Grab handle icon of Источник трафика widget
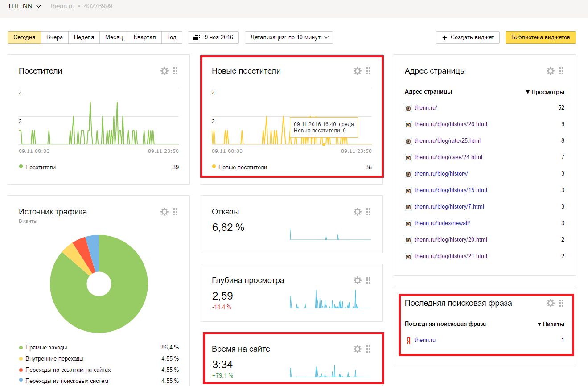588x386 pixels. [x=175, y=212]
